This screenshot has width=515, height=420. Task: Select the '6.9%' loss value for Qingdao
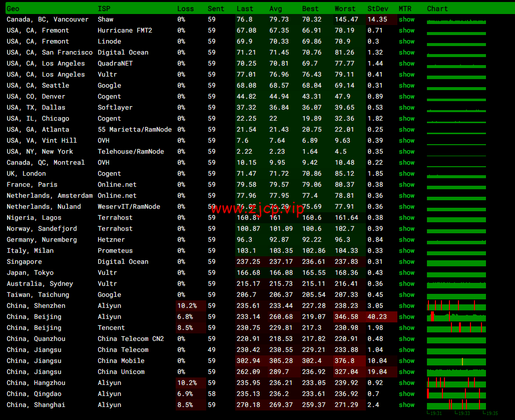pyautogui.click(x=185, y=393)
